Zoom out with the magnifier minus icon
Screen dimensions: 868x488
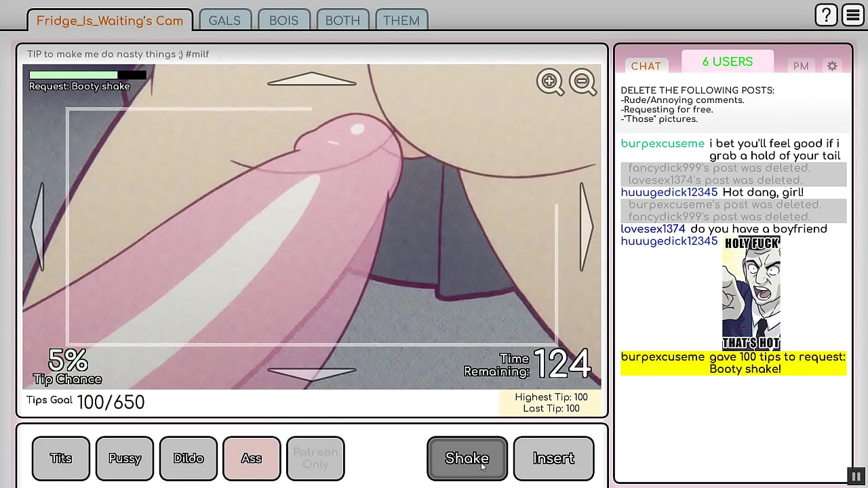[x=583, y=82]
